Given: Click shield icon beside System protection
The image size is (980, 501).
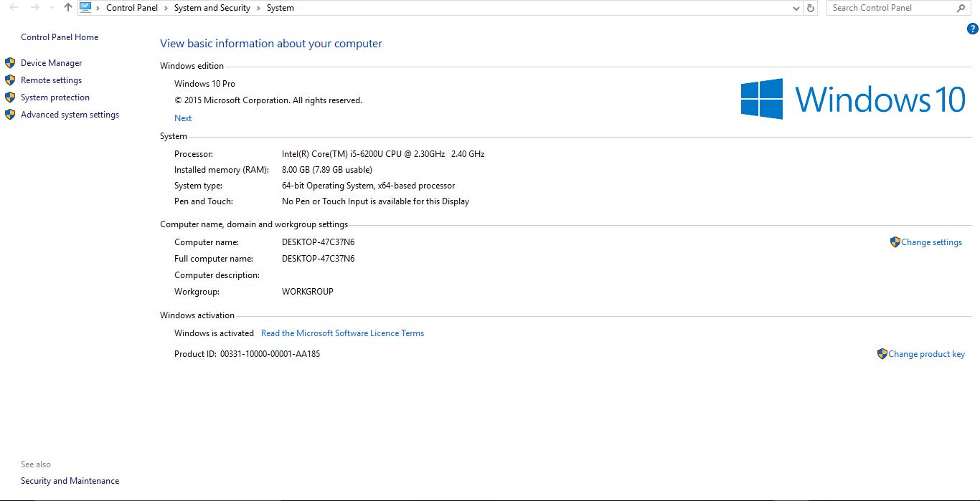Looking at the screenshot, I should (x=10, y=97).
